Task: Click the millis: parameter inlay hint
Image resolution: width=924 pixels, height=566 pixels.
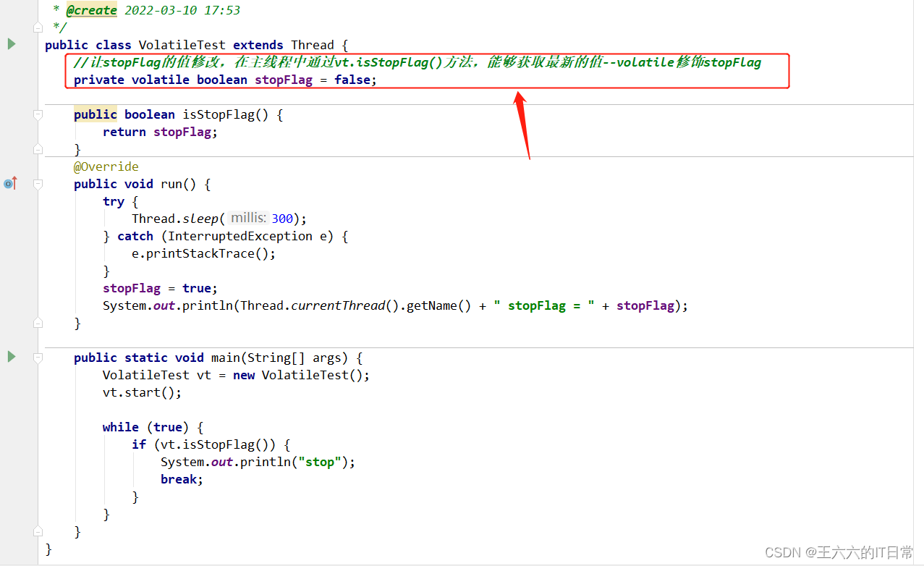Action: [248, 219]
